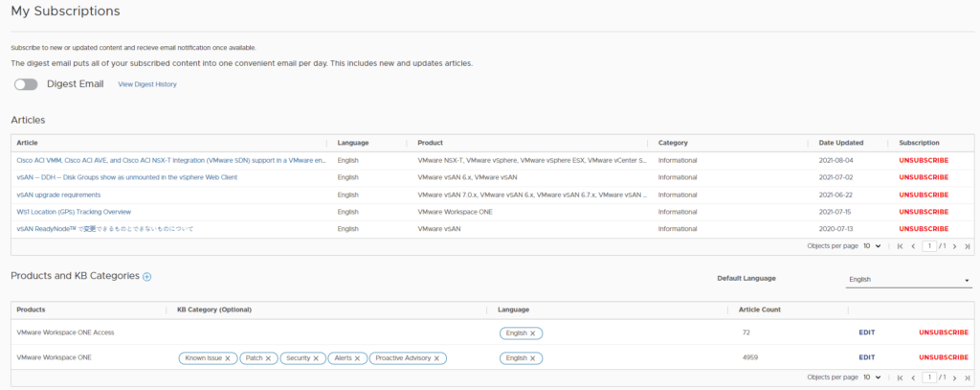Click Products table page number field
Viewport: 980px width, 390px height.
click(929, 379)
